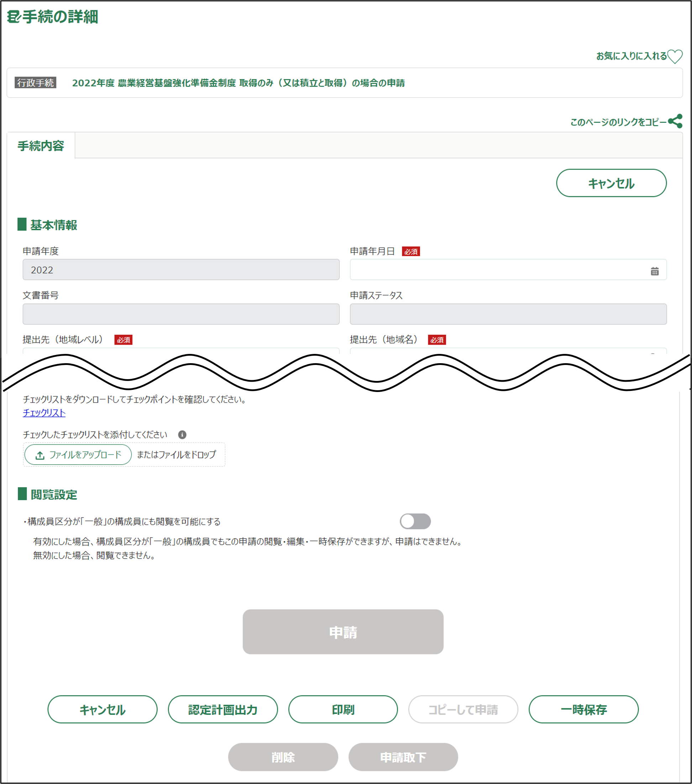Click the large 申請 submit button
Image resolution: width=692 pixels, height=784 pixels.
343,632
